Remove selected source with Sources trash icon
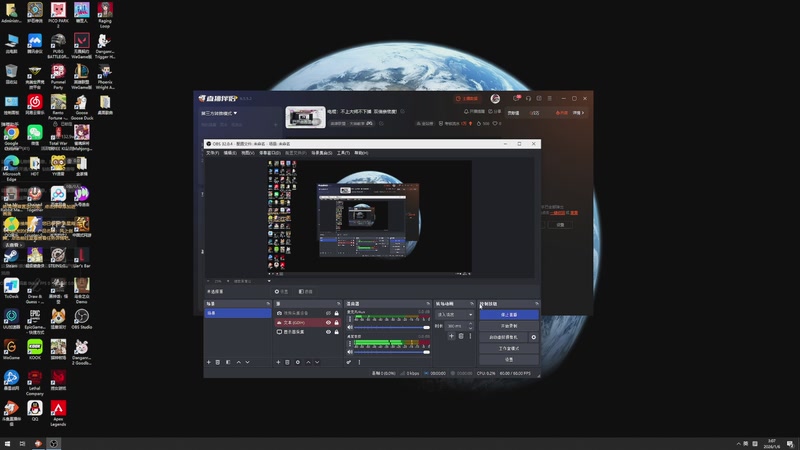Viewport: 800px width, 450px height. pos(287,362)
